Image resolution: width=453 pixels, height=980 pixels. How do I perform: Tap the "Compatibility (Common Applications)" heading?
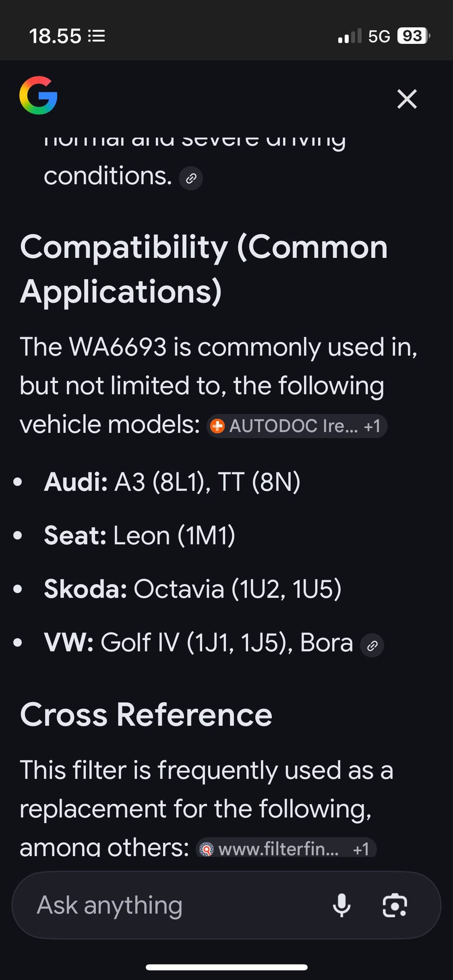click(x=204, y=269)
